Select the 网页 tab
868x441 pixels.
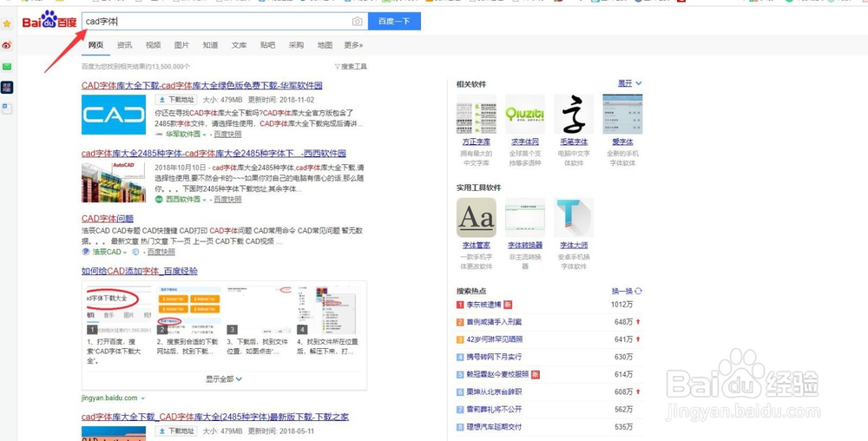pos(95,45)
